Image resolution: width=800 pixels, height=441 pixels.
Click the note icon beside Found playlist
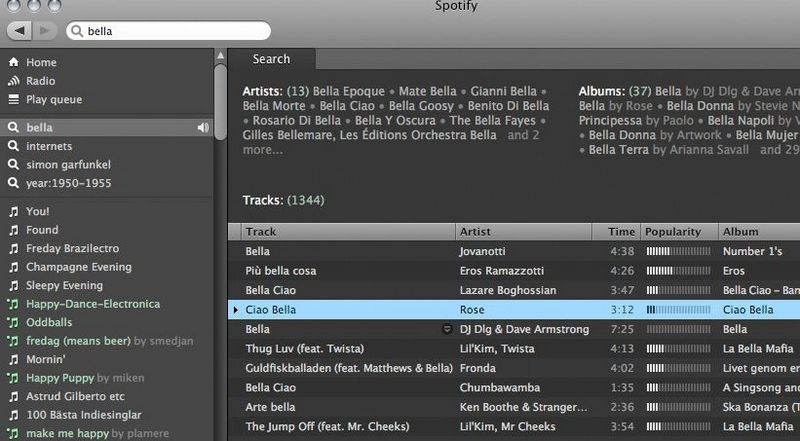(x=14, y=230)
